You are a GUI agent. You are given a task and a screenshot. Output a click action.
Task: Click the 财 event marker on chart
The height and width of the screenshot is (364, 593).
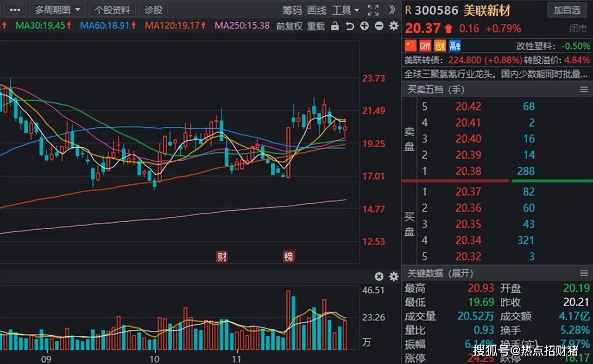pos(222,257)
